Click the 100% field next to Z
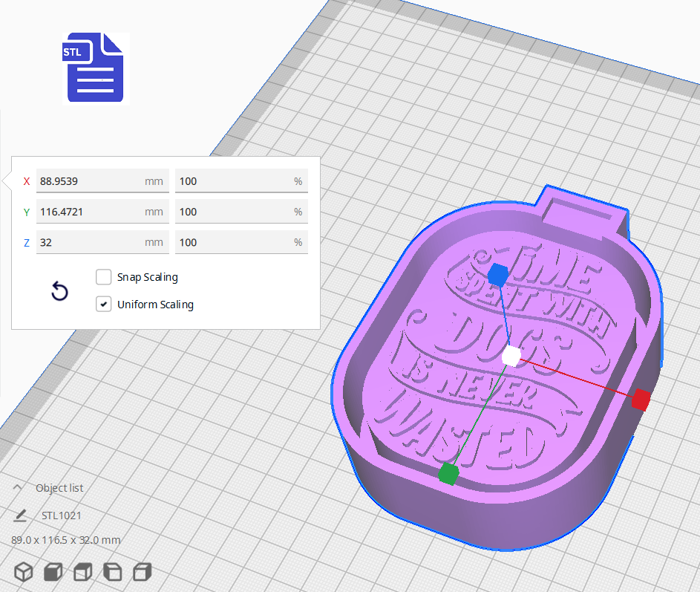700x592 pixels. point(241,241)
